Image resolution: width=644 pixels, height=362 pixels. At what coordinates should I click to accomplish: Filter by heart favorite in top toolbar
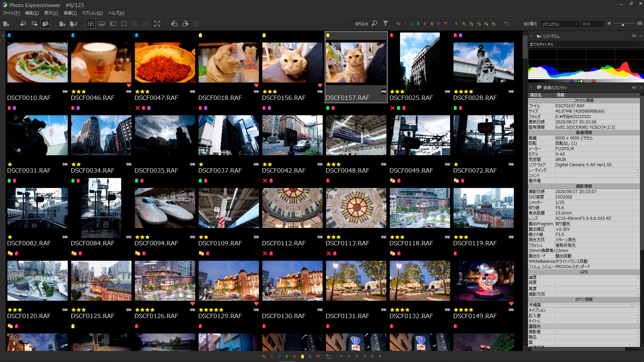(x=445, y=24)
